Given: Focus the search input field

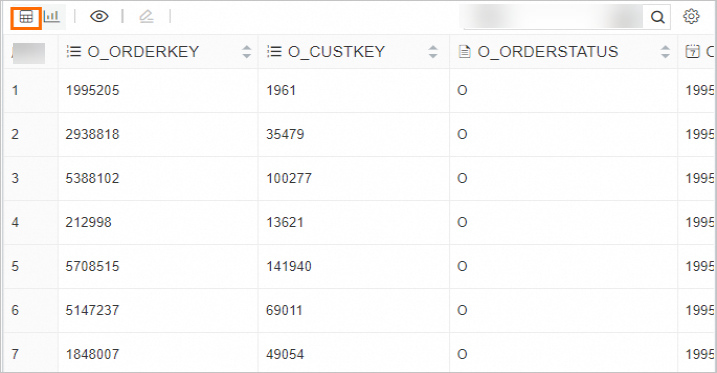Looking at the screenshot, I should (x=553, y=17).
